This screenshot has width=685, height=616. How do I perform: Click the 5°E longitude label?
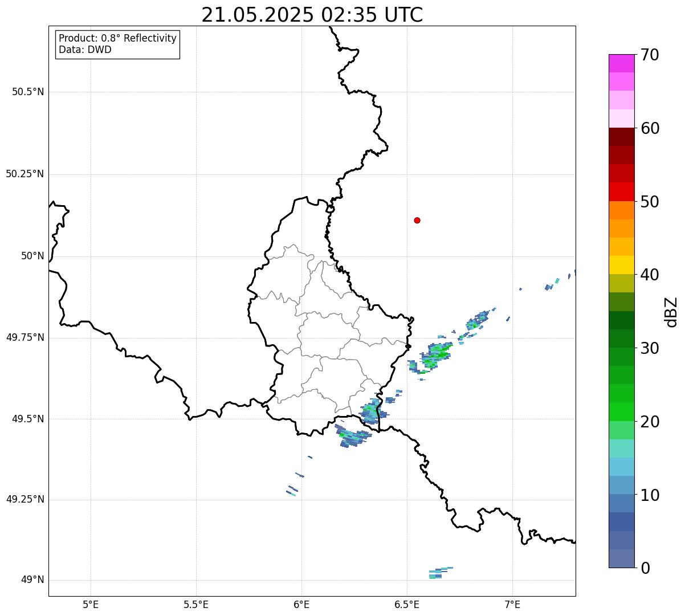(x=91, y=604)
